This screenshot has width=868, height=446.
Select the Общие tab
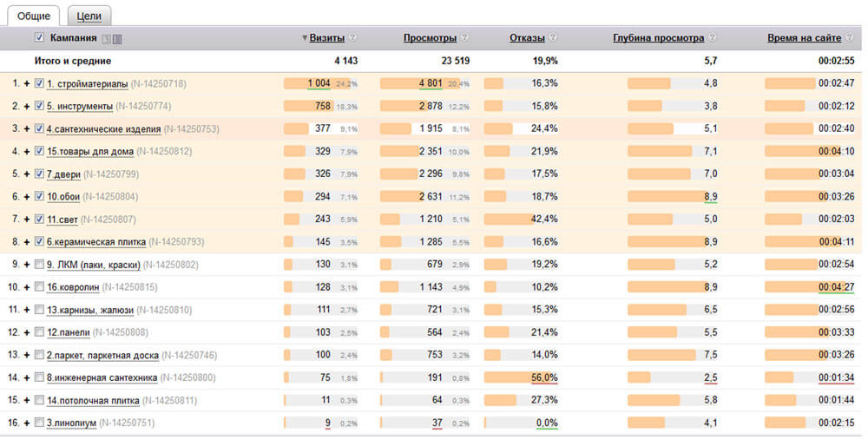point(34,15)
